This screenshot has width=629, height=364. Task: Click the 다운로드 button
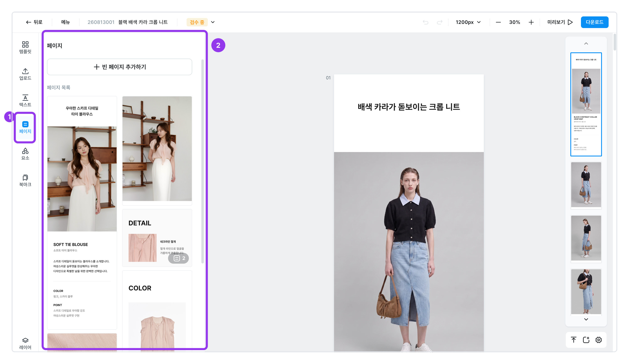point(594,22)
